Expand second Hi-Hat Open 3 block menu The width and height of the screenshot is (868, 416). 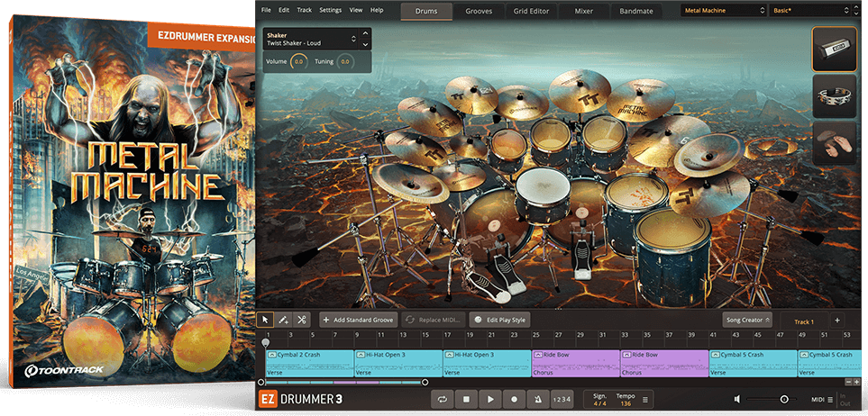[449, 355]
